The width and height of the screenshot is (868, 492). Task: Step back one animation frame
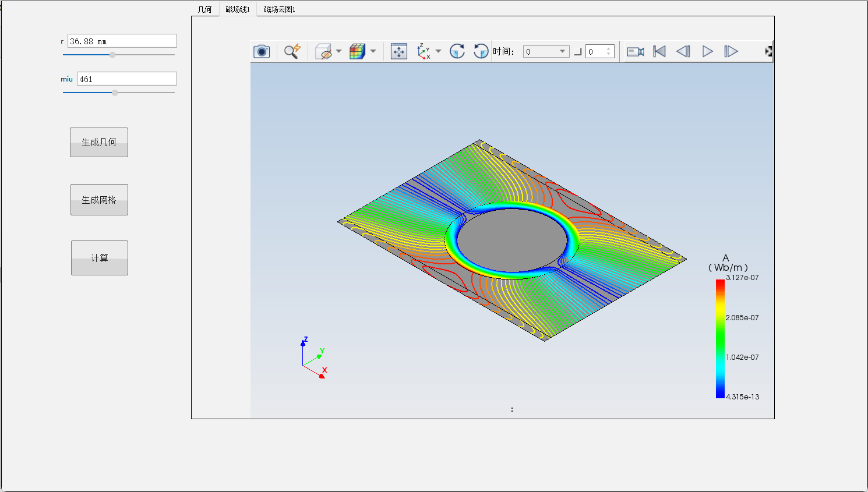point(683,51)
